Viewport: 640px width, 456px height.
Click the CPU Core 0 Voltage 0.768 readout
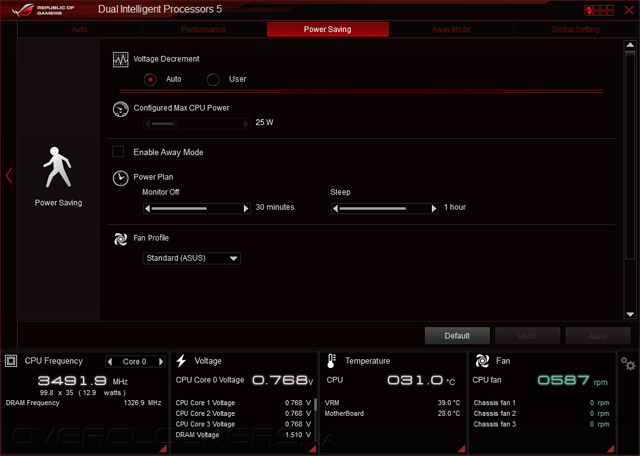pos(282,380)
